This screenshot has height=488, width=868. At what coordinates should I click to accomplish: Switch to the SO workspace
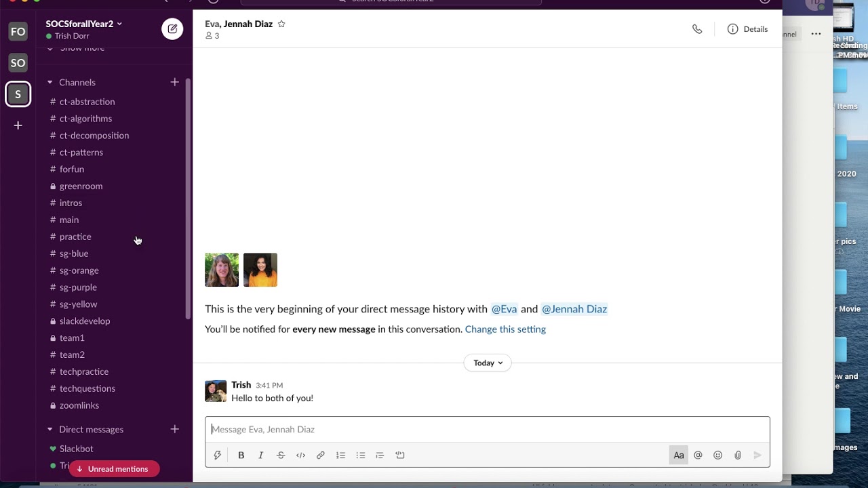point(18,63)
